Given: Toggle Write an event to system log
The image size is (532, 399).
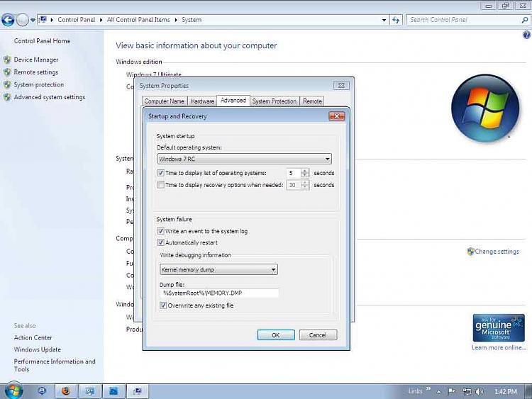Looking at the screenshot, I should (161, 231).
